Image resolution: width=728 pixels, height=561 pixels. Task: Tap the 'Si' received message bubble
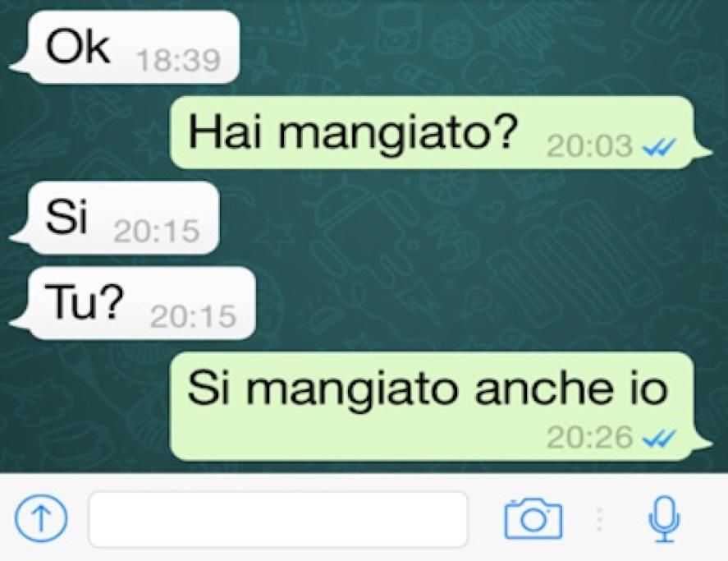point(115,218)
